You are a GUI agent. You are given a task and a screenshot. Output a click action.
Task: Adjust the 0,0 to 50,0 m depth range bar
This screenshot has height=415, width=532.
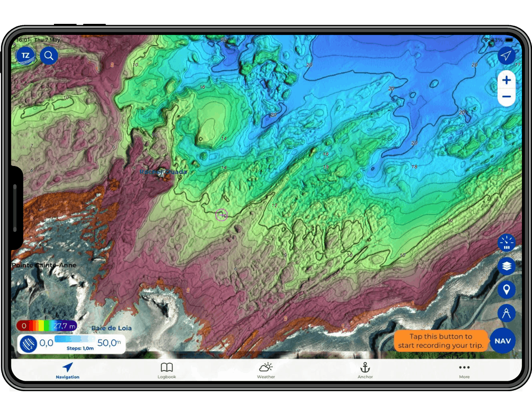[74, 339]
